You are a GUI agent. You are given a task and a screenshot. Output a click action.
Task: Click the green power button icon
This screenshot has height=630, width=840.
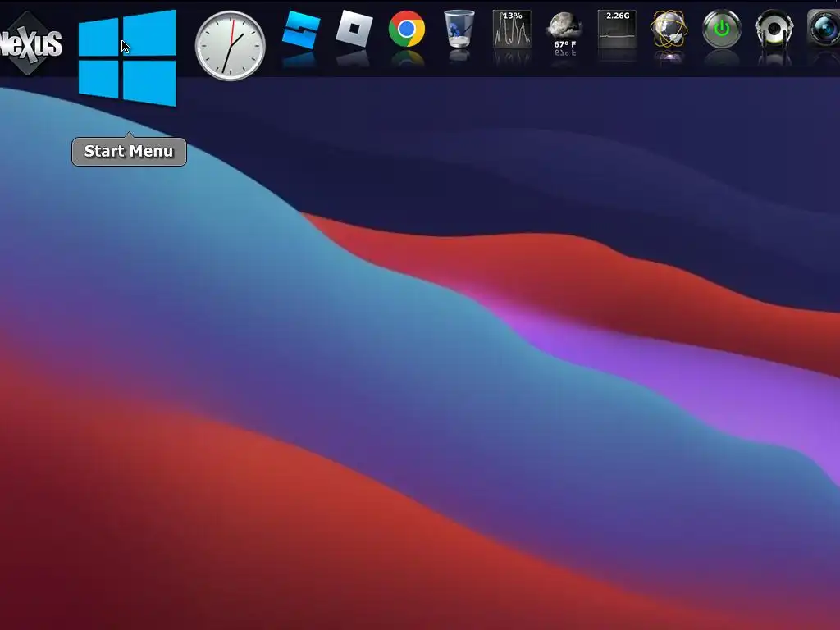(x=722, y=30)
